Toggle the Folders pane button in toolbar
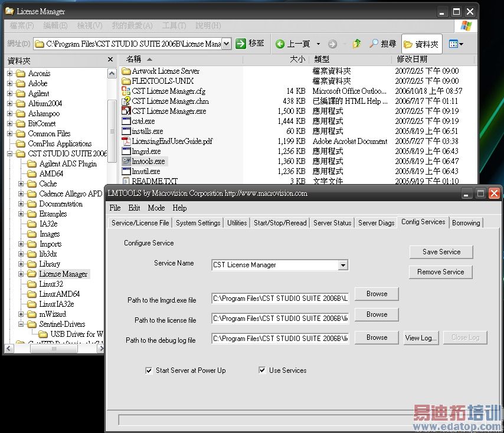 pyautogui.click(x=422, y=44)
